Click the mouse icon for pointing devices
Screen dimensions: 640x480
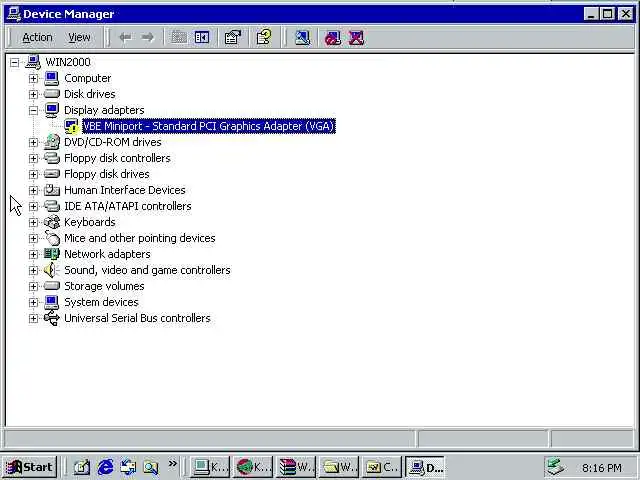[52, 238]
